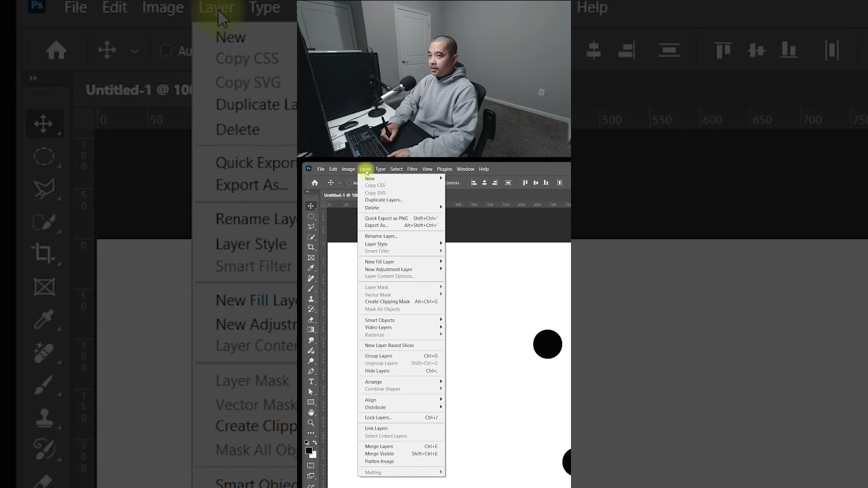The height and width of the screenshot is (488, 868).
Task: Open the Edit menu
Action: click(x=333, y=169)
